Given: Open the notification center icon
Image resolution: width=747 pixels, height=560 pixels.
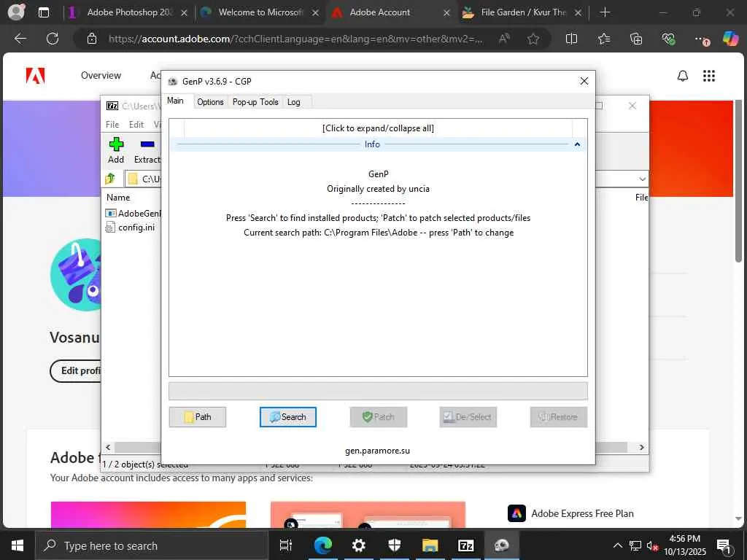Looking at the screenshot, I should coord(724,545).
